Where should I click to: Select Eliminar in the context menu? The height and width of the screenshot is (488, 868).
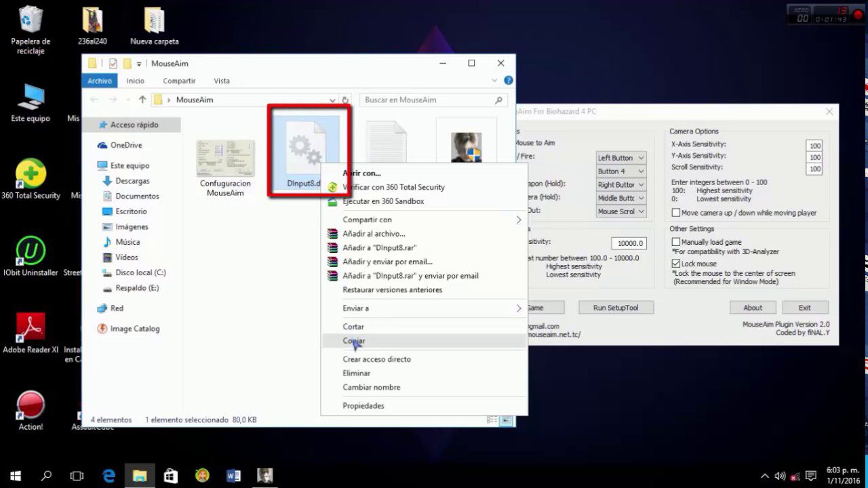(425, 373)
